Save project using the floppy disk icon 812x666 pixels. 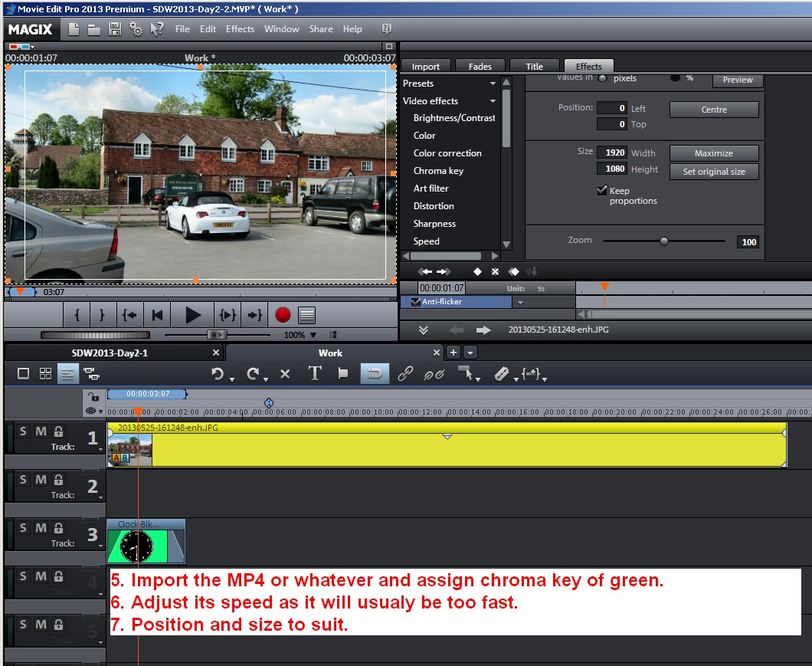114,29
